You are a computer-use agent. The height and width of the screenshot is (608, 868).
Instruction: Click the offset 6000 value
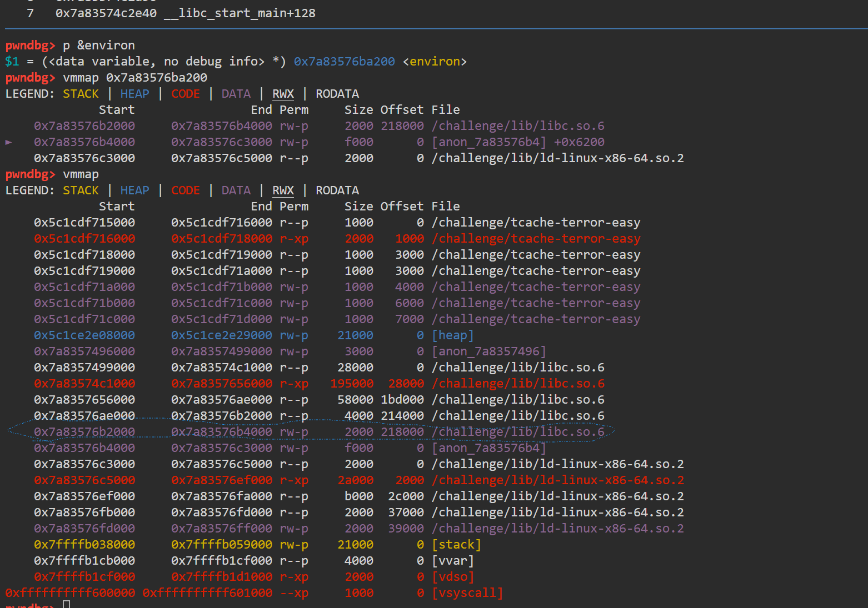coord(410,303)
